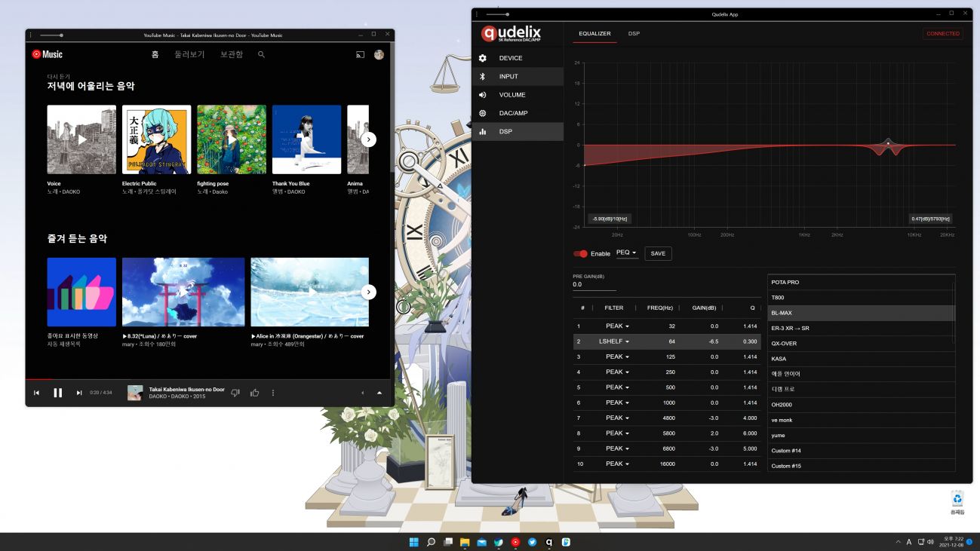The height and width of the screenshot is (551, 980).
Task: Change filter type for band 10 (16000 Hz)
Action: (x=618, y=464)
